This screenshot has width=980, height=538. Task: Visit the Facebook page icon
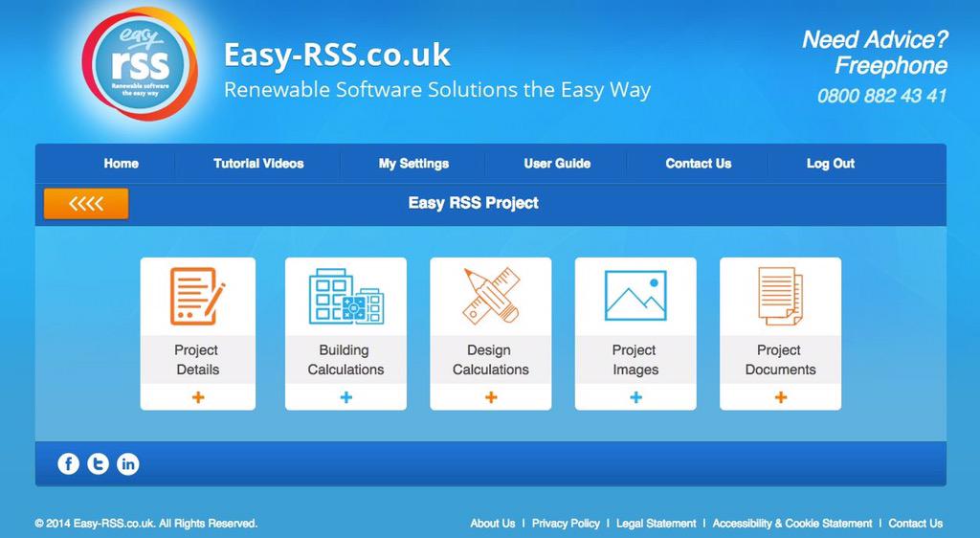[69, 463]
